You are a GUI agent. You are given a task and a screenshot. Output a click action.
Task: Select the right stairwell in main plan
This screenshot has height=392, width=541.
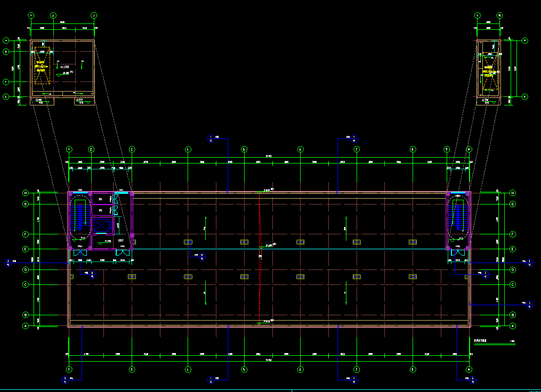pyautogui.click(x=458, y=219)
